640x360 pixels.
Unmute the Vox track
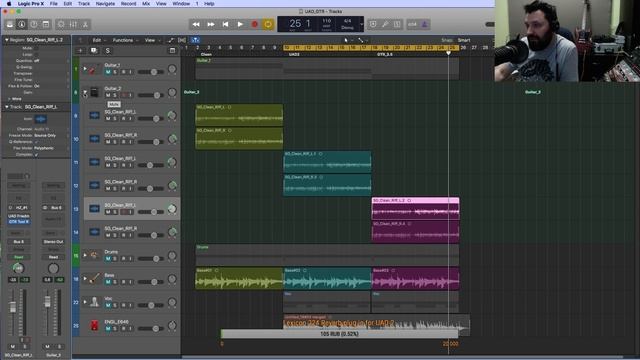(108, 305)
